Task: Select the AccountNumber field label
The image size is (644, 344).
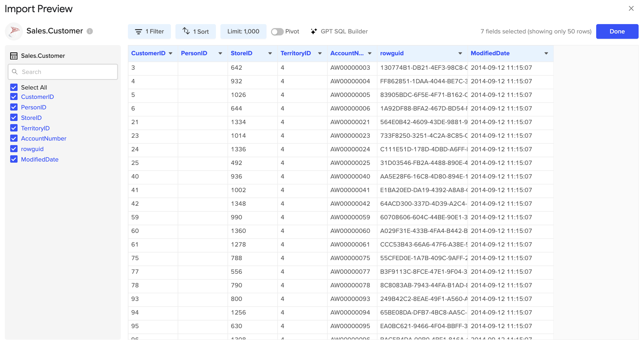Action: coord(44,138)
